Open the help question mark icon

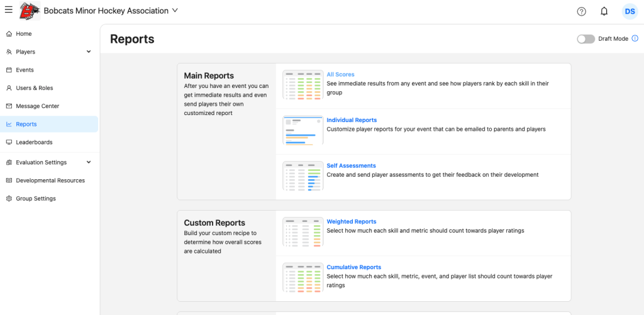click(581, 11)
